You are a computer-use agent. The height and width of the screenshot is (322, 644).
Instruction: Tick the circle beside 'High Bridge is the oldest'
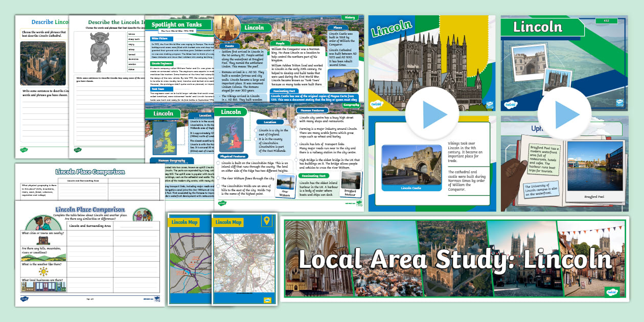tap(296, 159)
